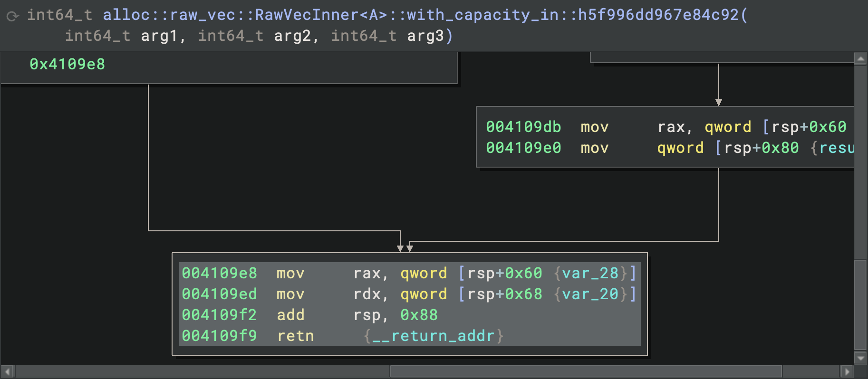Screen dimensions: 868x379
Task: Click the var_20 variable reference
Action: [590, 294]
